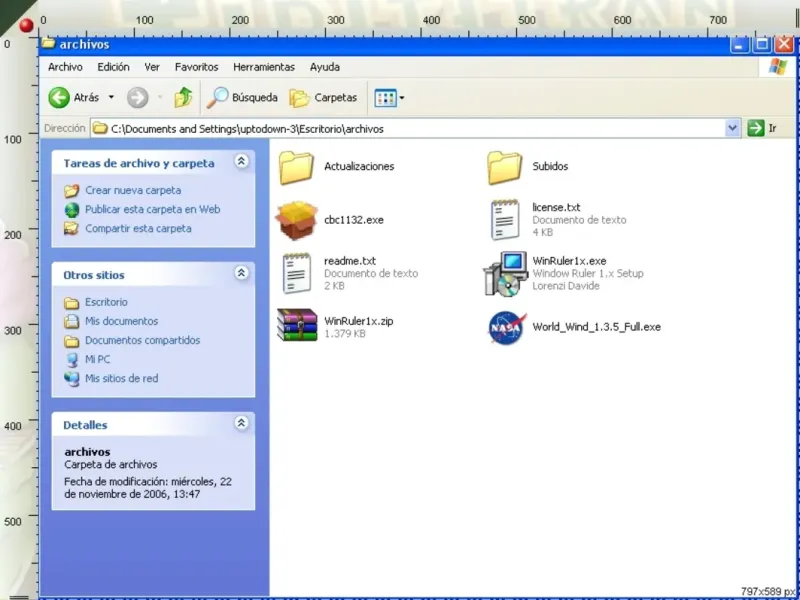Open the Actualizaciones folder
Screen dimensions: 800x600
coord(297,167)
